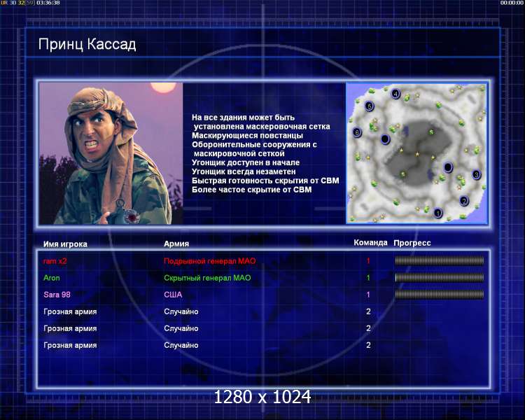Click the title 'Принц Кассад'
525x420 pixels.
87,45
